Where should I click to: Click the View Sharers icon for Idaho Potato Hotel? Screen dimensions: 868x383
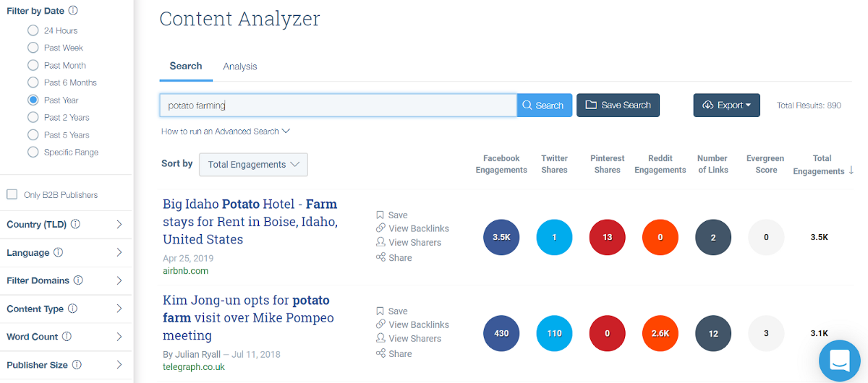pos(380,242)
